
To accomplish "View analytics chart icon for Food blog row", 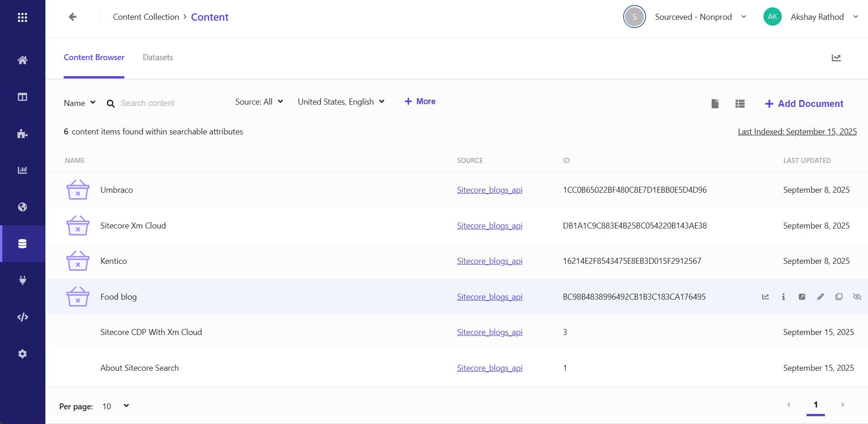I will [x=765, y=297].
